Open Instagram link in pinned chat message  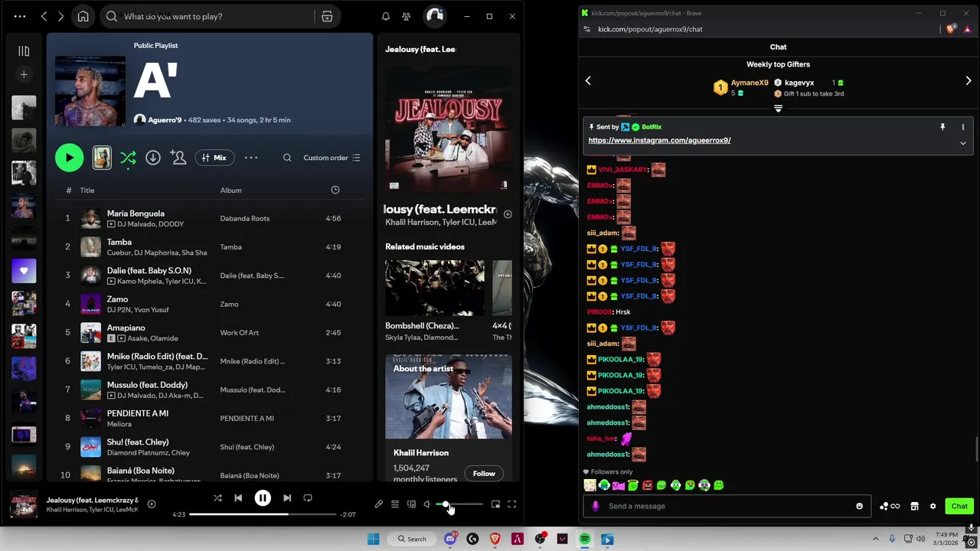tap(659, 140)
